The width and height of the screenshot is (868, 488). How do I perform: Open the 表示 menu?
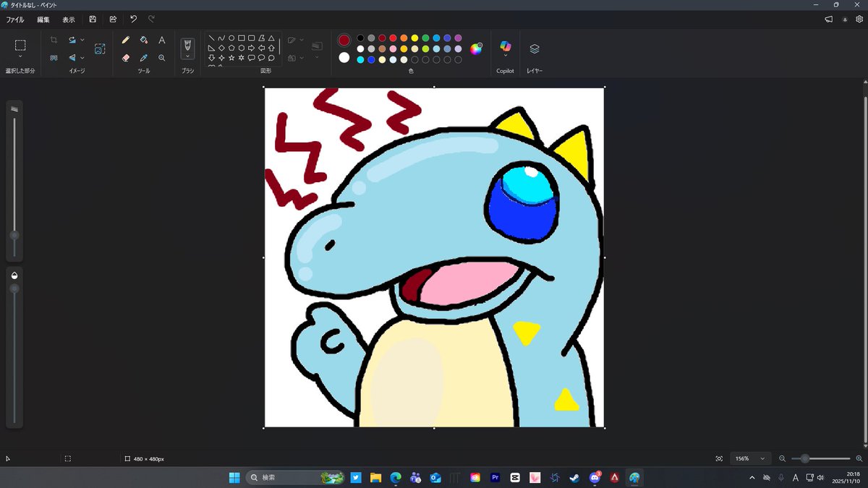click(68, 20)
